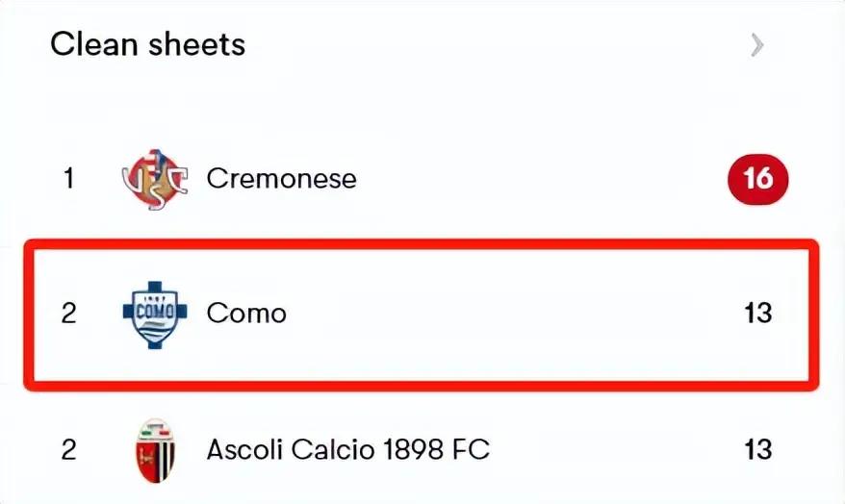
Task: Click the red highlight border around Como
Action: (x=422, y=243)
